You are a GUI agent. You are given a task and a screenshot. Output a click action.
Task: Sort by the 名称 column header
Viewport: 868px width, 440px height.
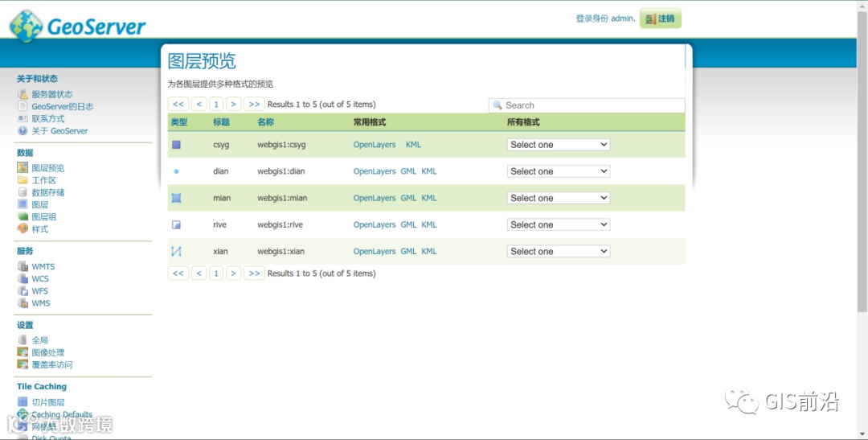(x=266, y=122)
